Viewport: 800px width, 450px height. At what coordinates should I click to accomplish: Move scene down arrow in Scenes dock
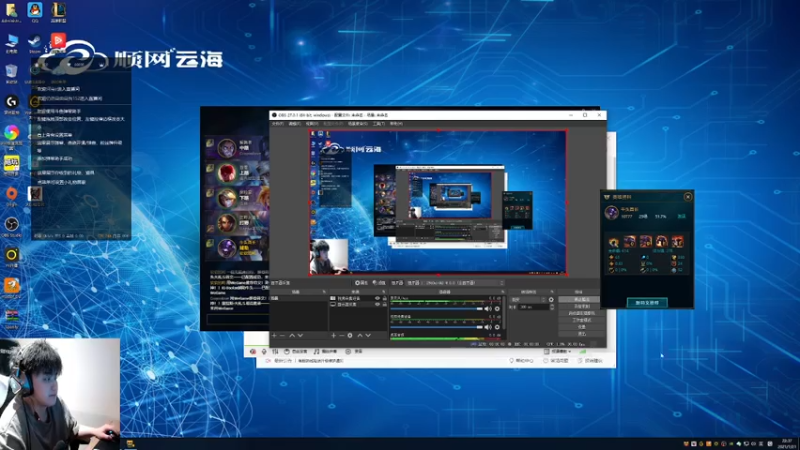point(300,335)
